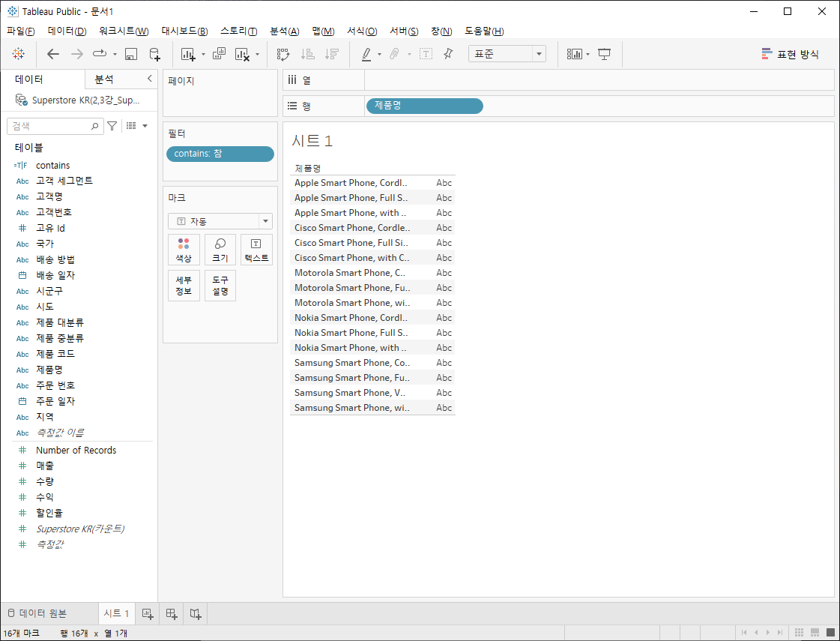This screenshot has width=840, height=641.
Task: Click the show filmstrip status icon
Action: point(815,633)
